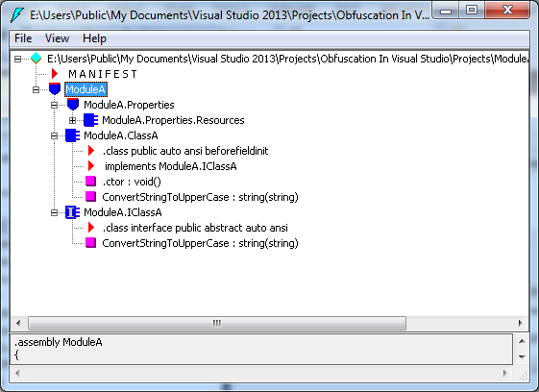Viewport: 539px width, 392px height.
Task: Collapse the ModuleA.IClassA node
Action: point(55,213)
